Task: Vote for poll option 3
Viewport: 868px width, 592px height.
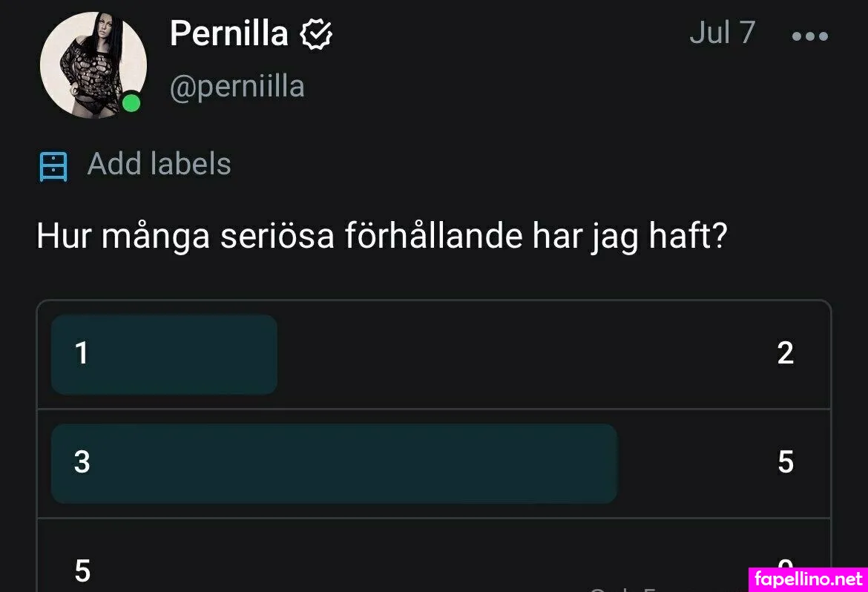Action: 434,464
